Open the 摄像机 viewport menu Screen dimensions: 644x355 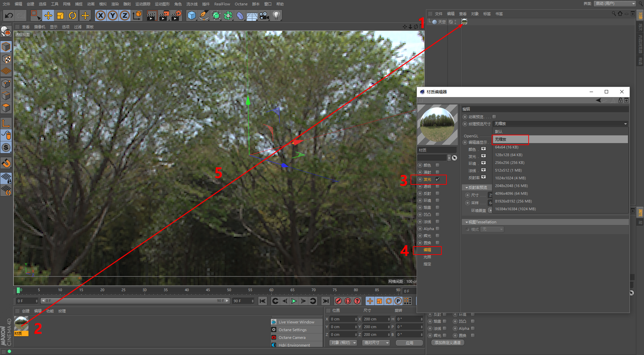pos(40,27)
